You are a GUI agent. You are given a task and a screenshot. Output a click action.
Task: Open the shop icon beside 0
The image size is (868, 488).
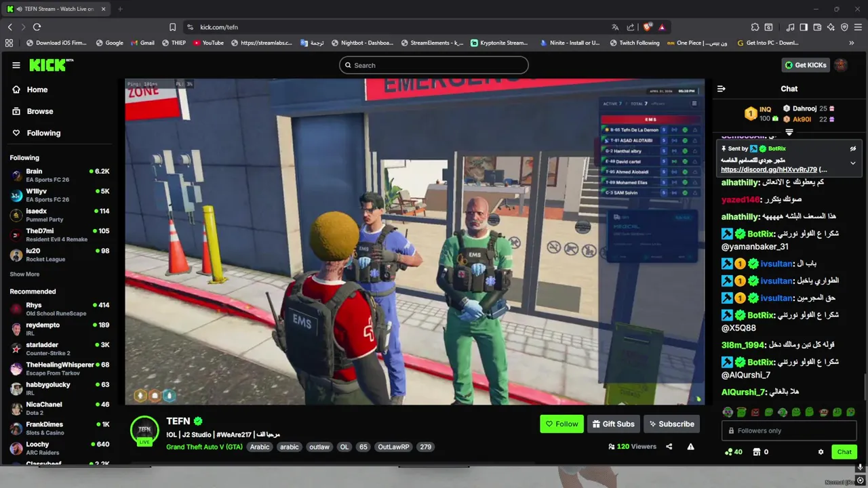757,452
